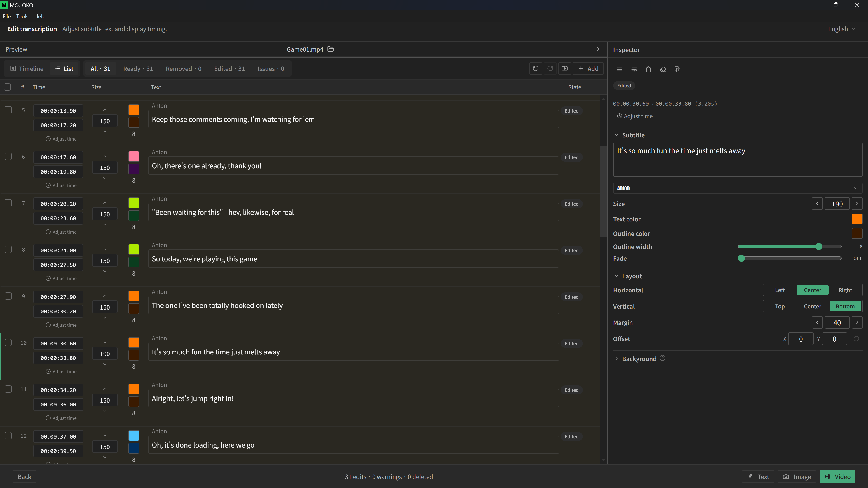Click row 12 start time 00:00:37.00 field
Image resolution: width=868 pixels, height=488 pixels.
[x=58, y=436]
